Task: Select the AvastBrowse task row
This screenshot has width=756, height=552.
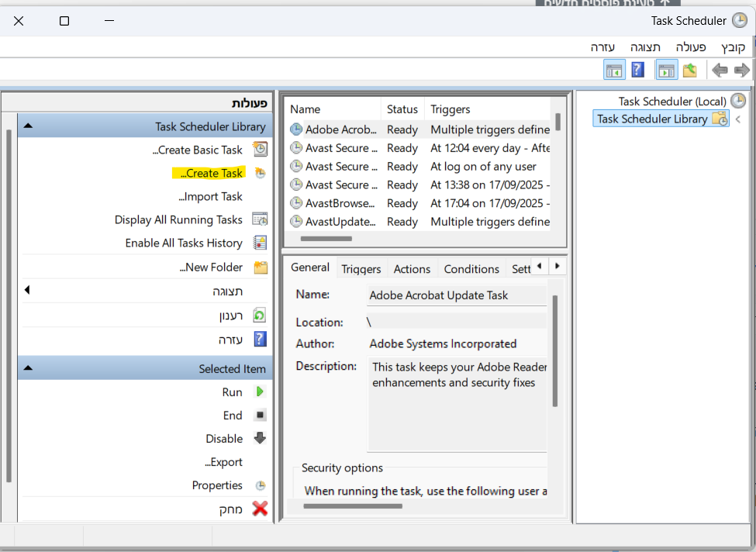Action: [340, 203]
